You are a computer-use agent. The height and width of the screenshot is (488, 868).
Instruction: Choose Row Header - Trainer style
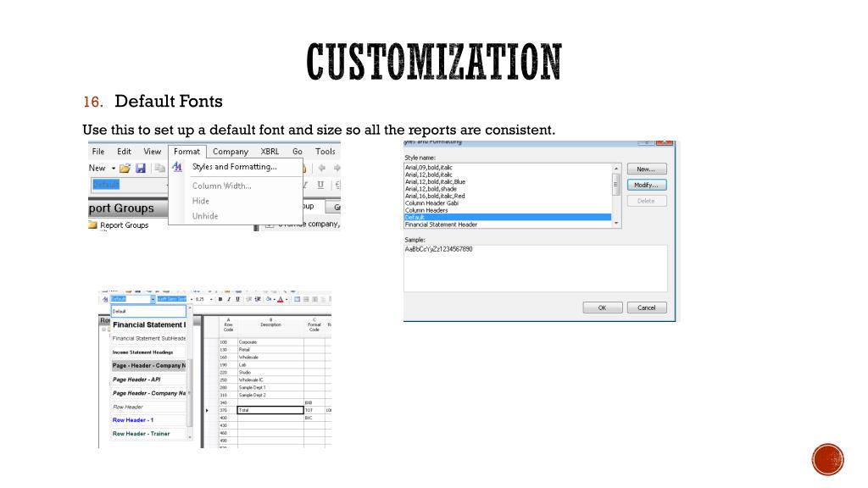(149, 434)
